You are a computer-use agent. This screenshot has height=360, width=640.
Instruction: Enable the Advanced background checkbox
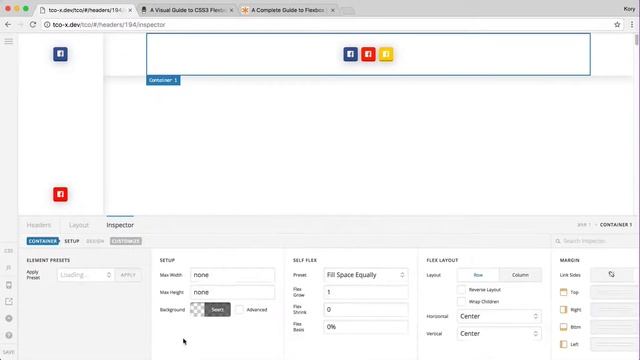point(240,309)
